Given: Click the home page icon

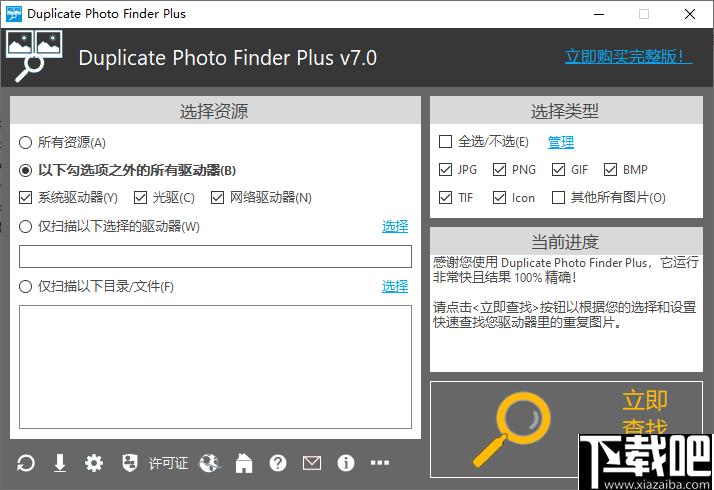Looking at the screenshot, I should point(244,464).
